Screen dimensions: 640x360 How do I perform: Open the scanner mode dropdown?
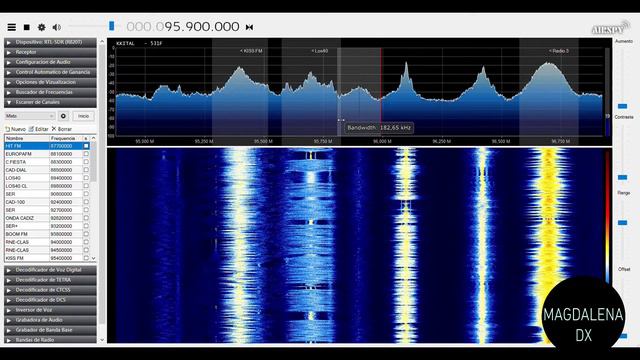30,116
